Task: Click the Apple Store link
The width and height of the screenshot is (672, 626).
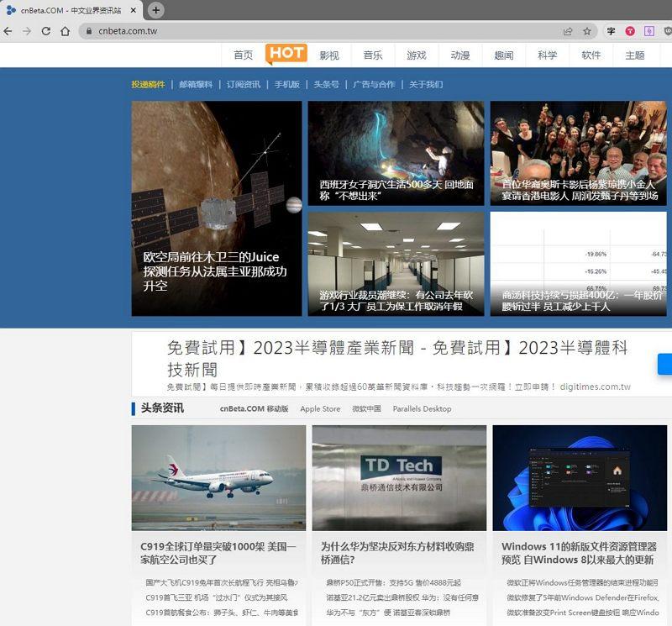Action: (x=320, y=408)
